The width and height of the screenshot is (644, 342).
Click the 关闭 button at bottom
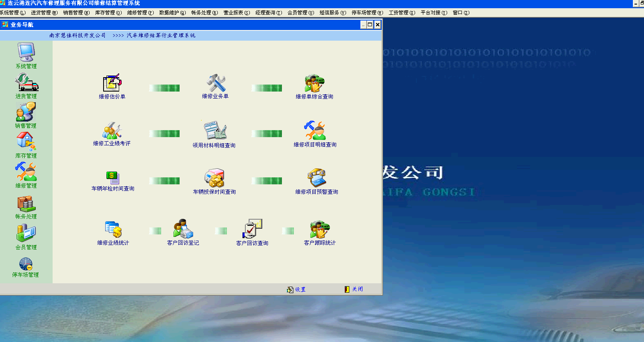354,289
